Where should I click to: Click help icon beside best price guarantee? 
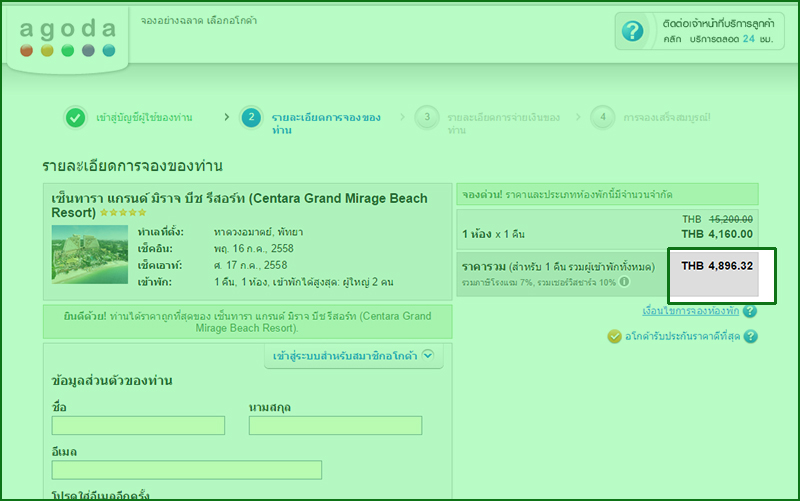pyautogui.click(x=750, y=336)
